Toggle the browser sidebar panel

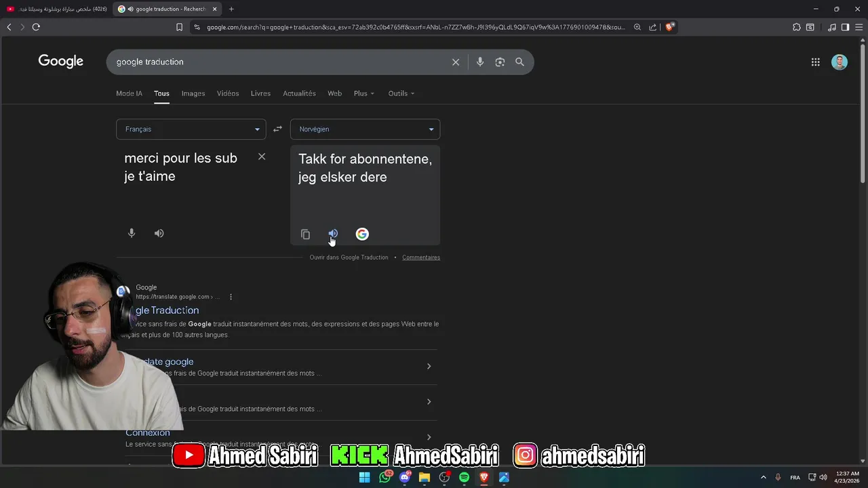click(845, 27)
